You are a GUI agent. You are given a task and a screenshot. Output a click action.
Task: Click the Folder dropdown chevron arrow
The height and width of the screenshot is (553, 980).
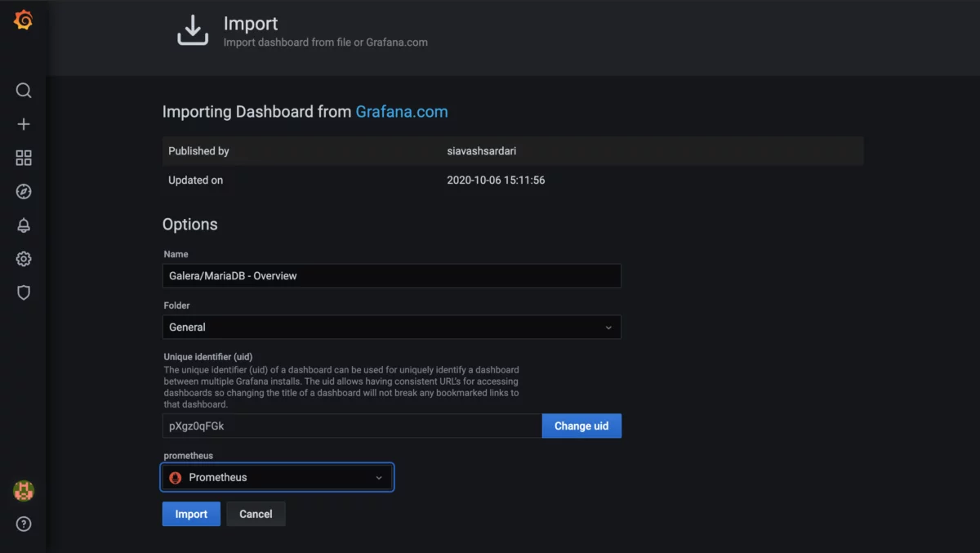(608, 328)
